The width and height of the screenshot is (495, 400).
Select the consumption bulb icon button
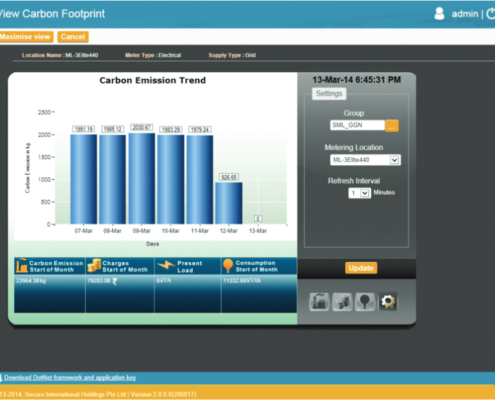(x=365, y=302)
